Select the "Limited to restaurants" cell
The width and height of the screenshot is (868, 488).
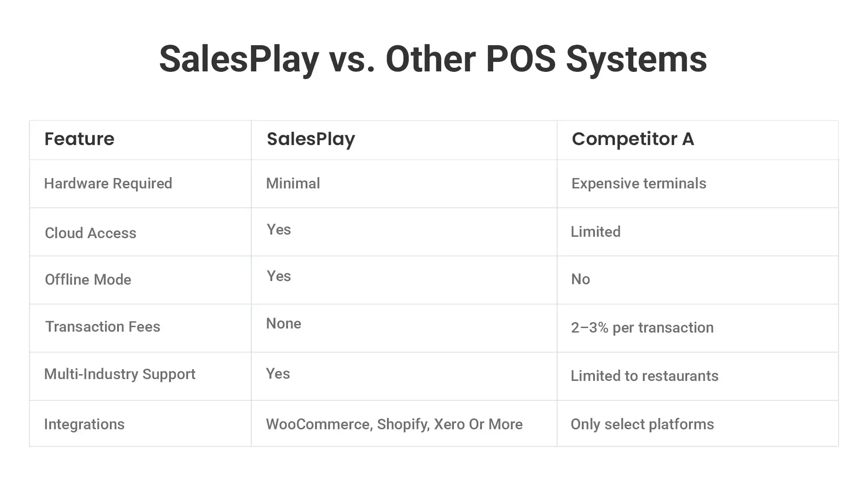(644, 376)
